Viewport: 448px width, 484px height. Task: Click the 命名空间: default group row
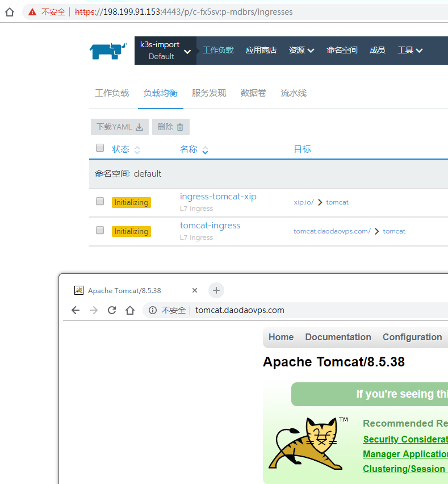click(x=269, y=174)
